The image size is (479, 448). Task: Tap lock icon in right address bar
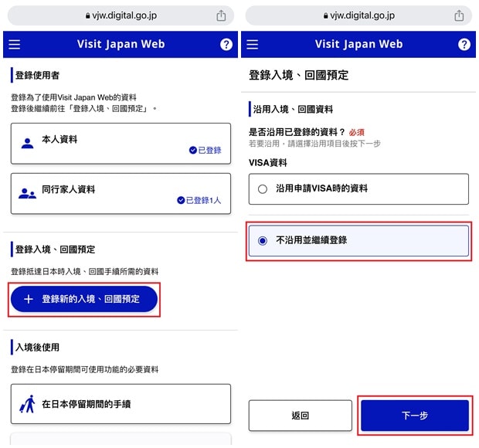pos(326,15)
